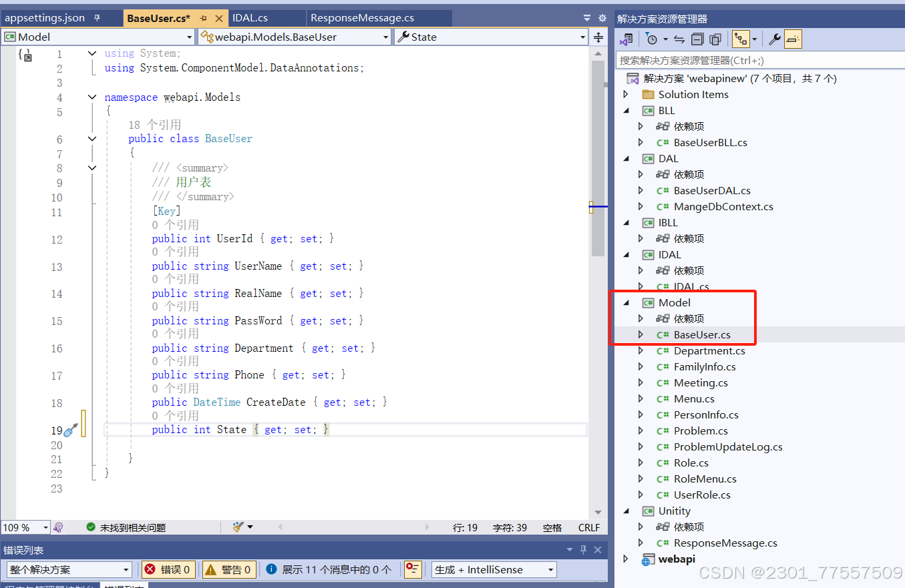Viewport: 905px width, 588px height.
Task: Open the State member navigation dropdown
Action: pos(582,37)
